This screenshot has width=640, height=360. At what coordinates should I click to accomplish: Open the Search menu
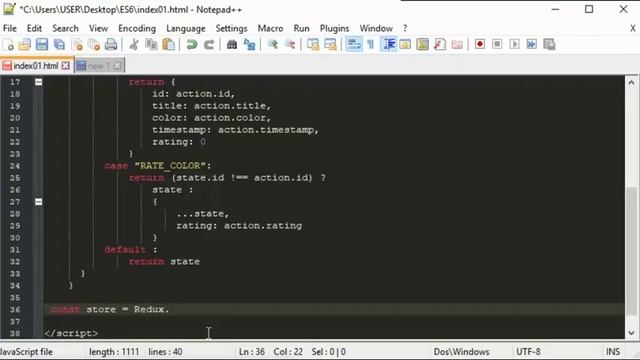[65, 28]
